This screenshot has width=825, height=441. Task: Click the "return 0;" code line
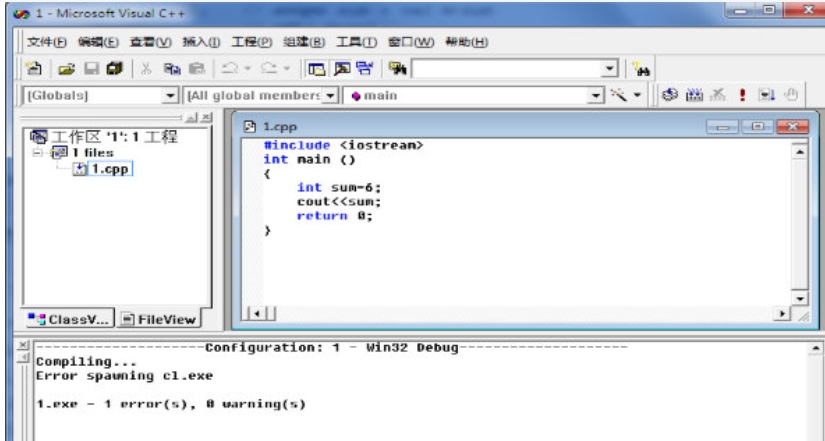334,216
